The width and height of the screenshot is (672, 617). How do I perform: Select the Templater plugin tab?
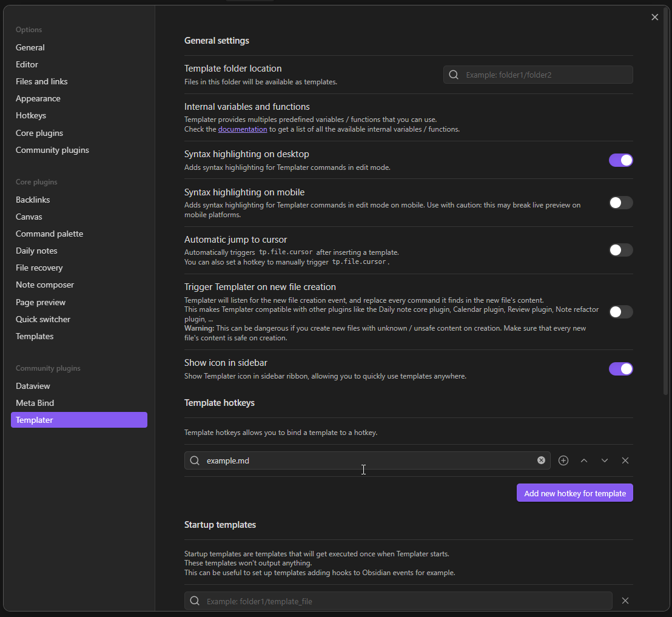click(79, 420)
